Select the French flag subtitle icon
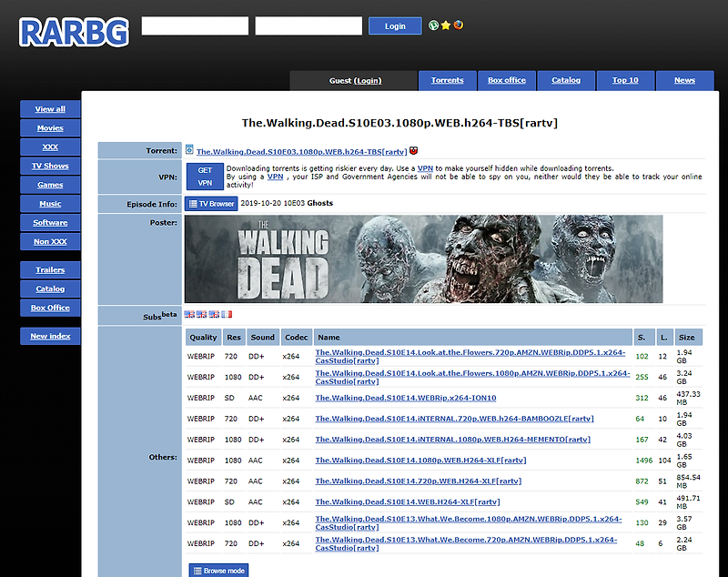Image resolution: width=728 pixels, height=577 pixels. 227,314
